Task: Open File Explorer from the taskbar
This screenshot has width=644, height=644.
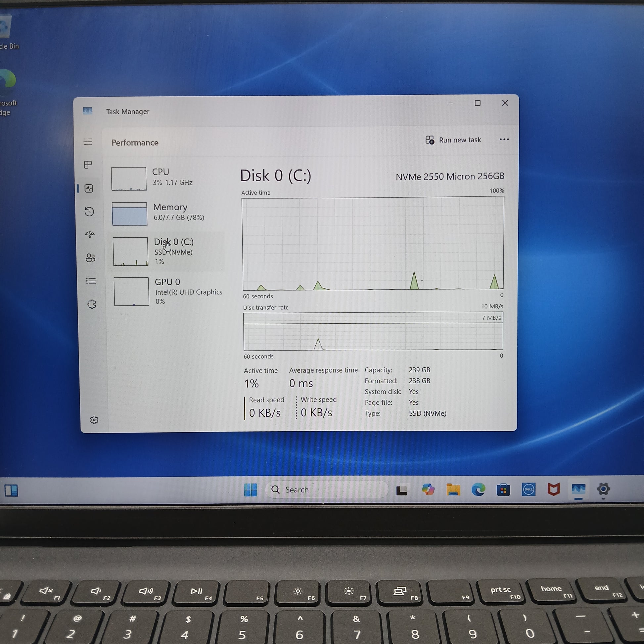Action: tap(453, 490)
